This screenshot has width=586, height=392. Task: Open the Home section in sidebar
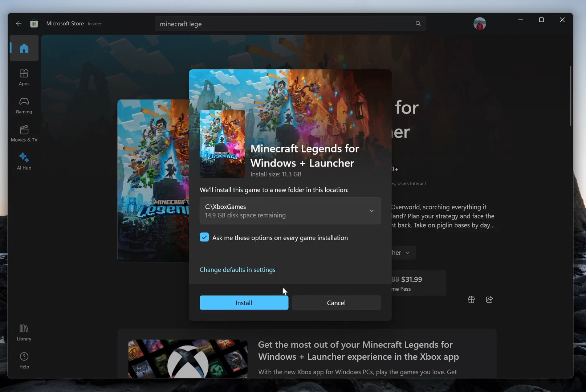pyautogui.click(x=24, y=48)
